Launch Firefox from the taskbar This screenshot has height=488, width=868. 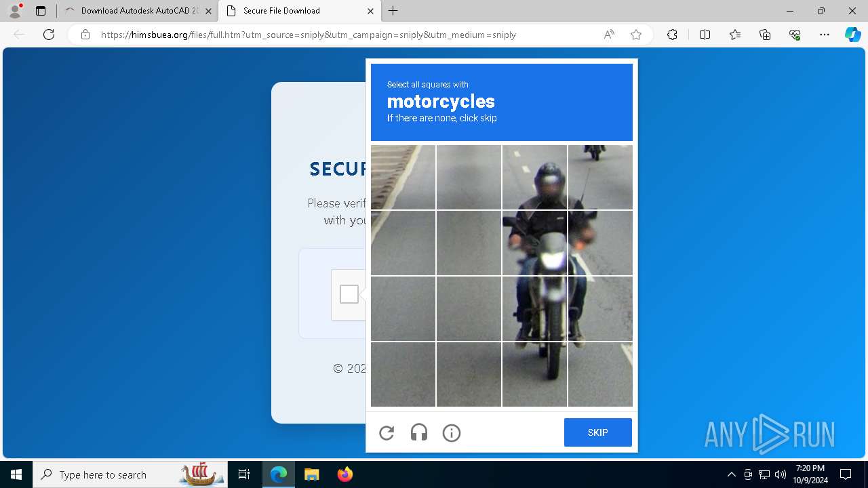(x=344, y=474)
